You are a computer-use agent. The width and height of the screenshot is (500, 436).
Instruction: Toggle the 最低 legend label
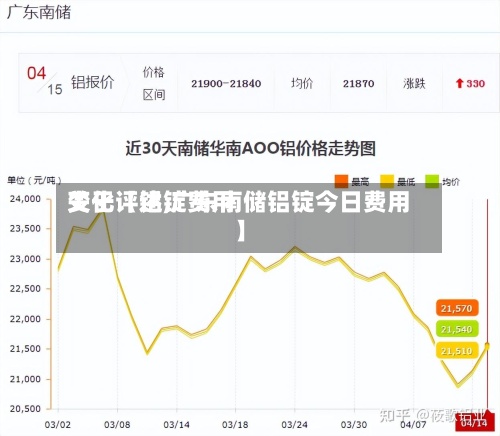pos(406,182)
